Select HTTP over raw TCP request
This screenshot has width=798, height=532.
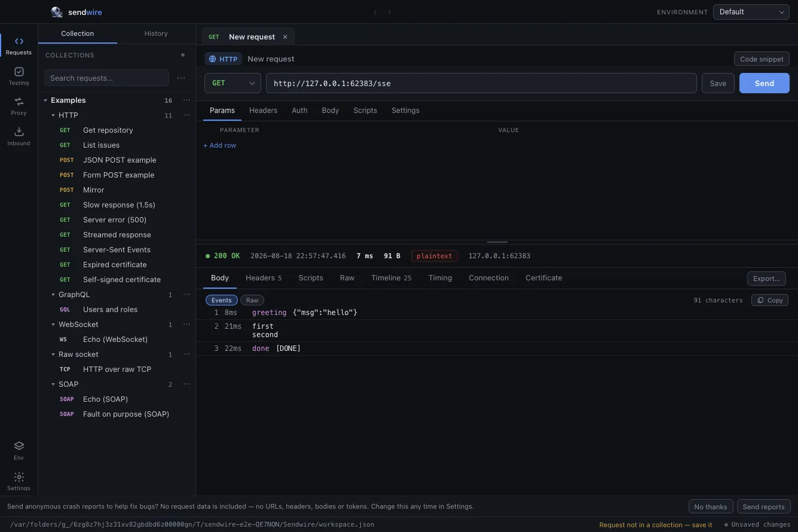click(117, 369)
